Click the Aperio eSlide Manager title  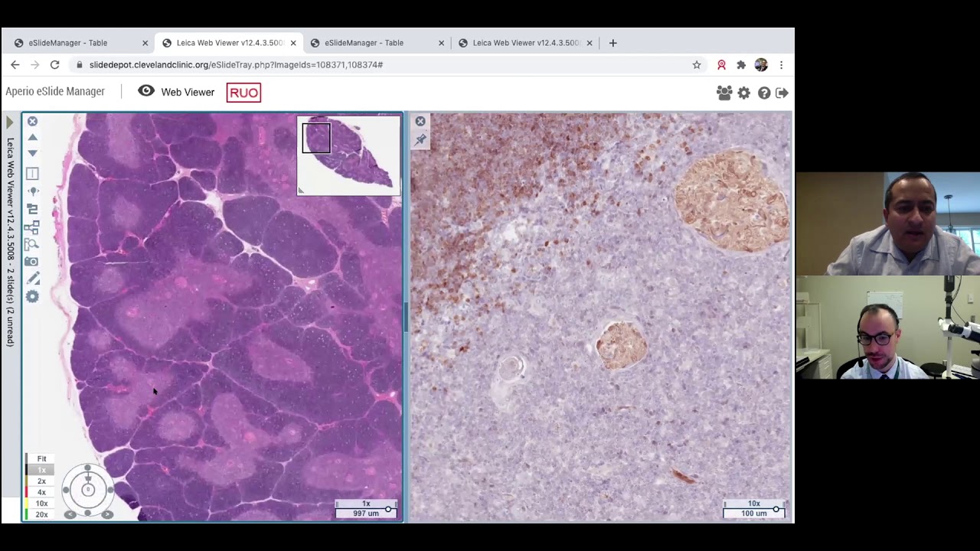click(x=55, y=92)
